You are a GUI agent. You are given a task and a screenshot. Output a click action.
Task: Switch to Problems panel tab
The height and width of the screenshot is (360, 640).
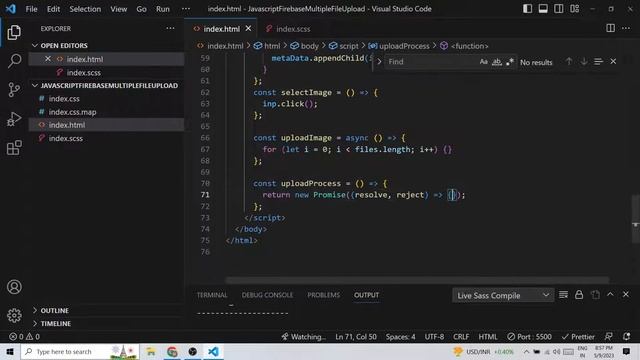323,295
